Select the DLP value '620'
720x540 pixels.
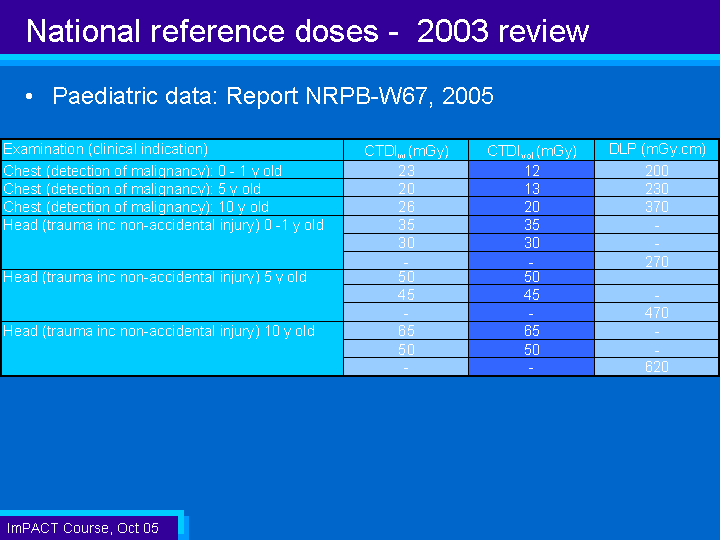point(657,367)
